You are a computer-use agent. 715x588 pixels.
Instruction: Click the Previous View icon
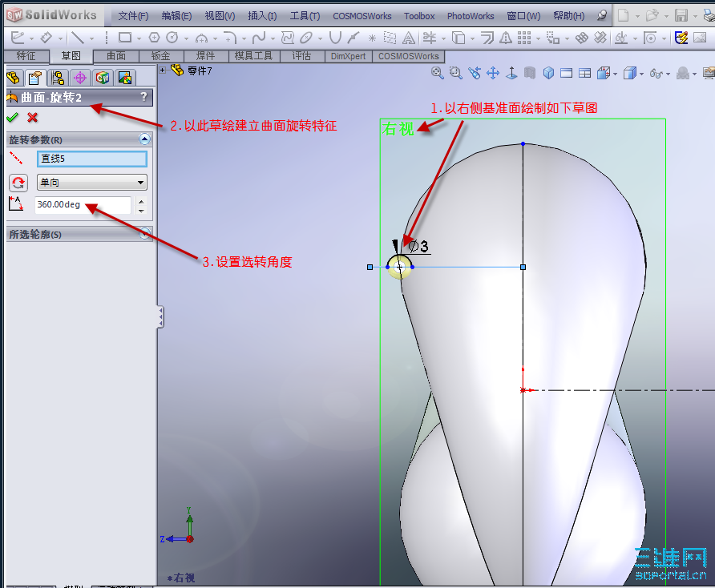pos(475,73)
